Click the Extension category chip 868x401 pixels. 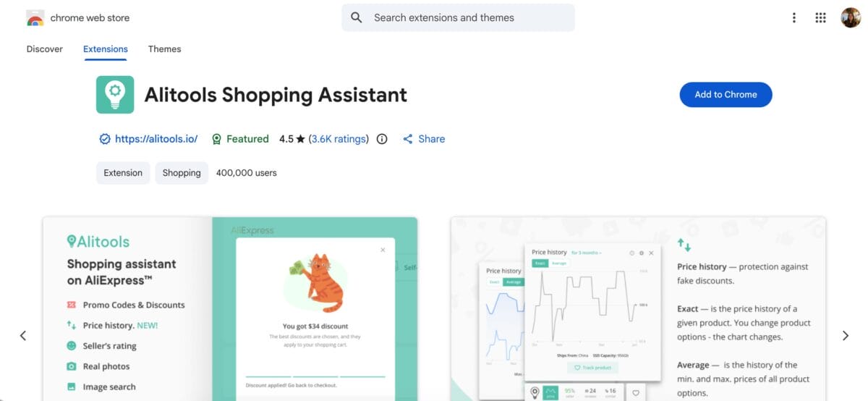point(123,173)
